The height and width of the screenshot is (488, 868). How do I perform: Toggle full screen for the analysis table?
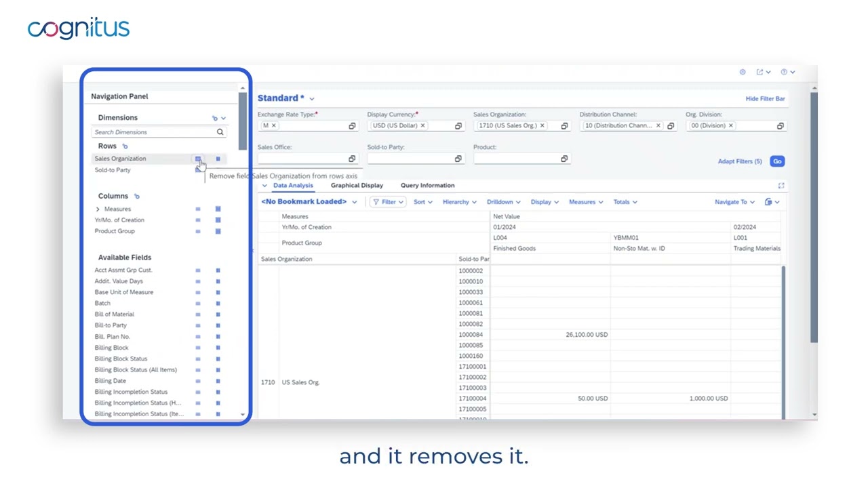(781, 186)
